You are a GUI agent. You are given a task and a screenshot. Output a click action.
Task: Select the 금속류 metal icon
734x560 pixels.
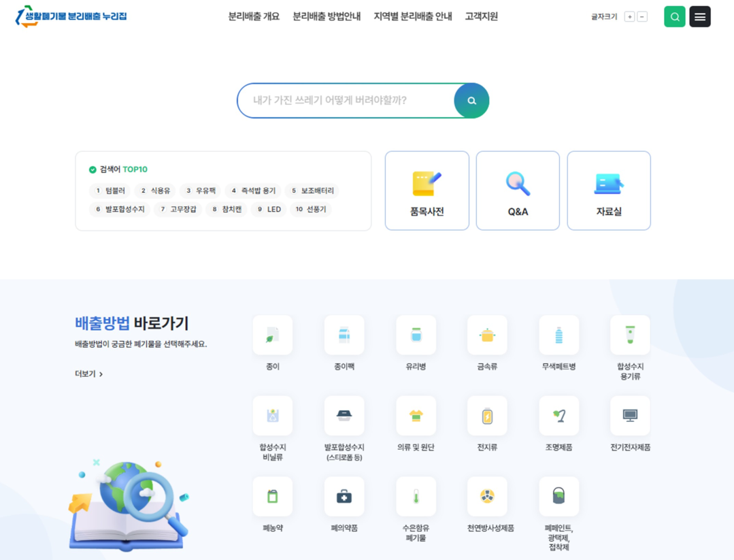tap(487, 335)
